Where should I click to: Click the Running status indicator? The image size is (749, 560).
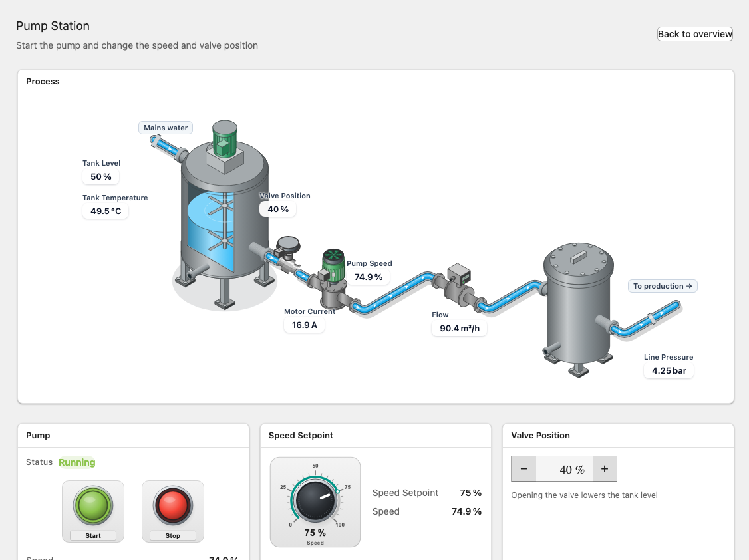click(77, 462)
